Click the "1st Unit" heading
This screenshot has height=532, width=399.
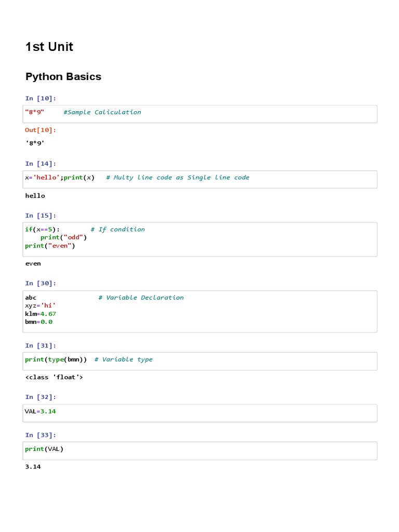pos(49,47)
